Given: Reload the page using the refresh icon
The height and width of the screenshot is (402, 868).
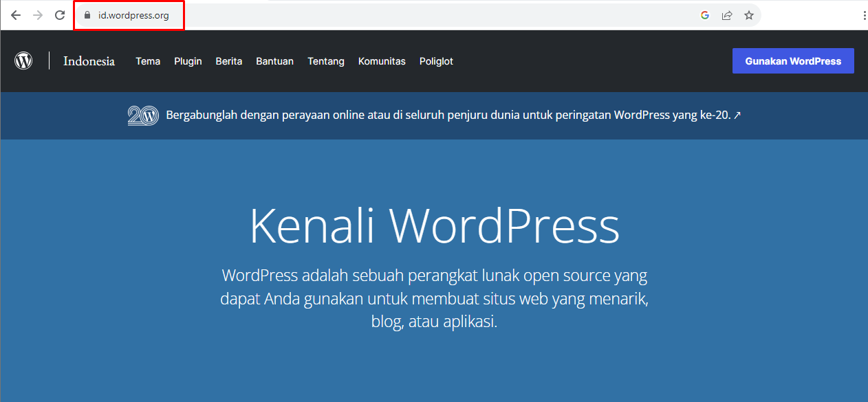Looking at the screenshot, I should 60,14.
